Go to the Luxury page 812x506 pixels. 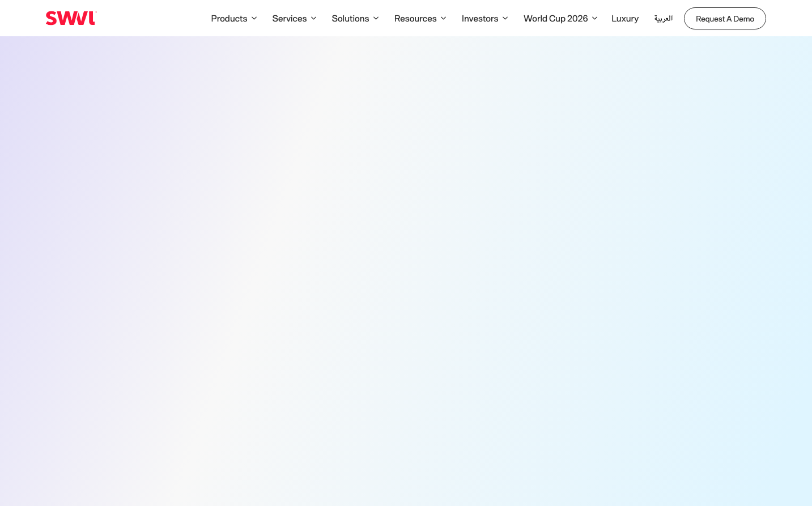pyautogui.click(x=625, y=18)
